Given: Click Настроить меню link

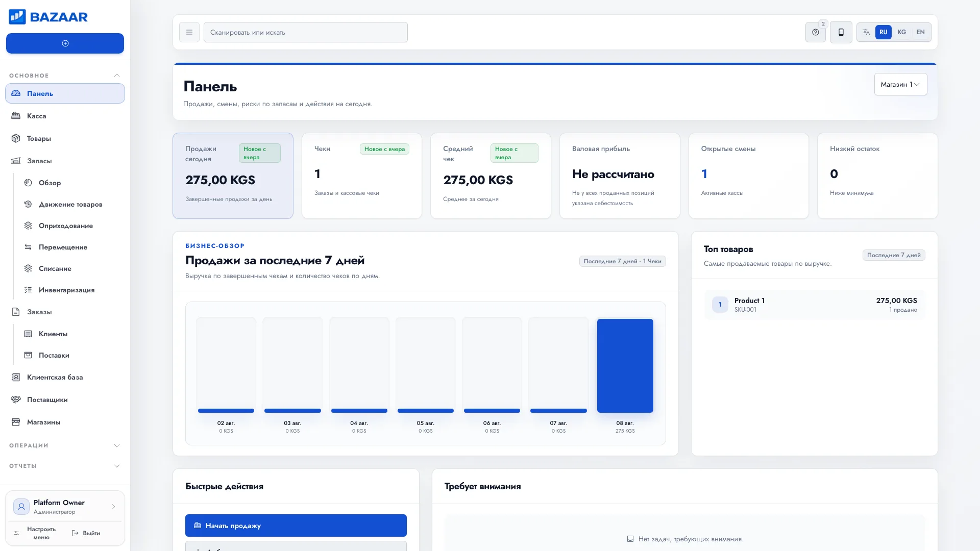Looking at the screenshot, I should point(35,533).
